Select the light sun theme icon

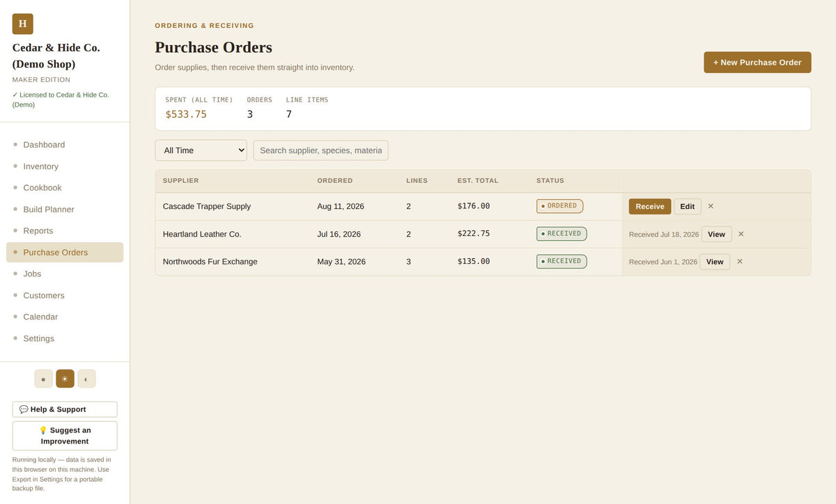(65, 379)
